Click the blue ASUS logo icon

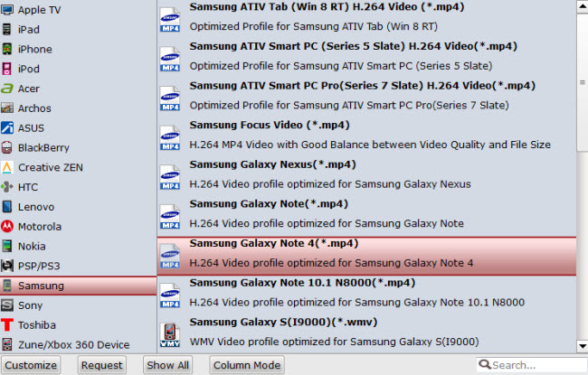click(7, 128)
